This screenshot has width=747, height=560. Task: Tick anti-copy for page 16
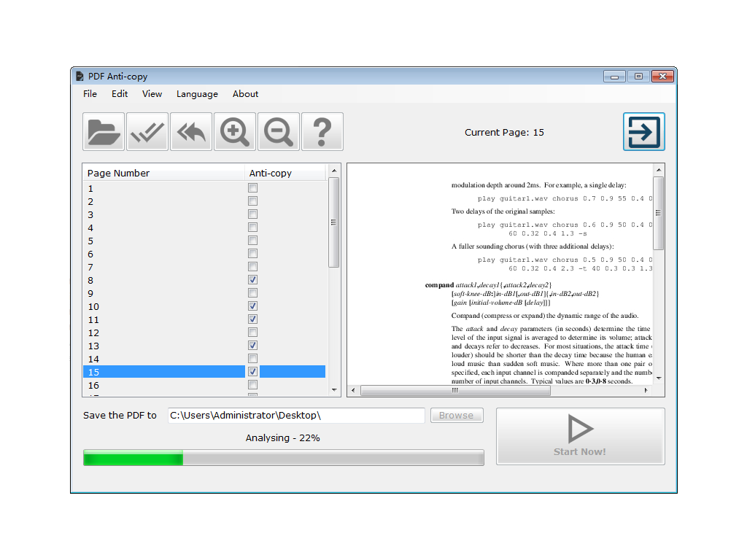point(253,384)
